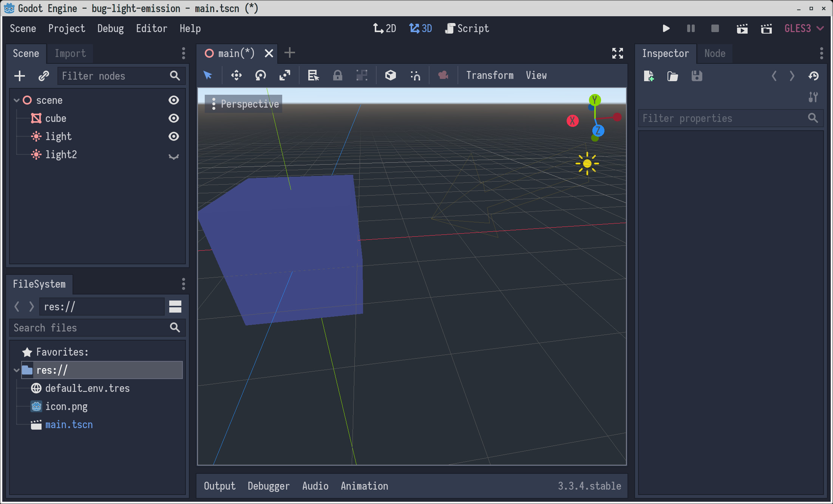Switch to the Import tab

[x=70, y=53]
